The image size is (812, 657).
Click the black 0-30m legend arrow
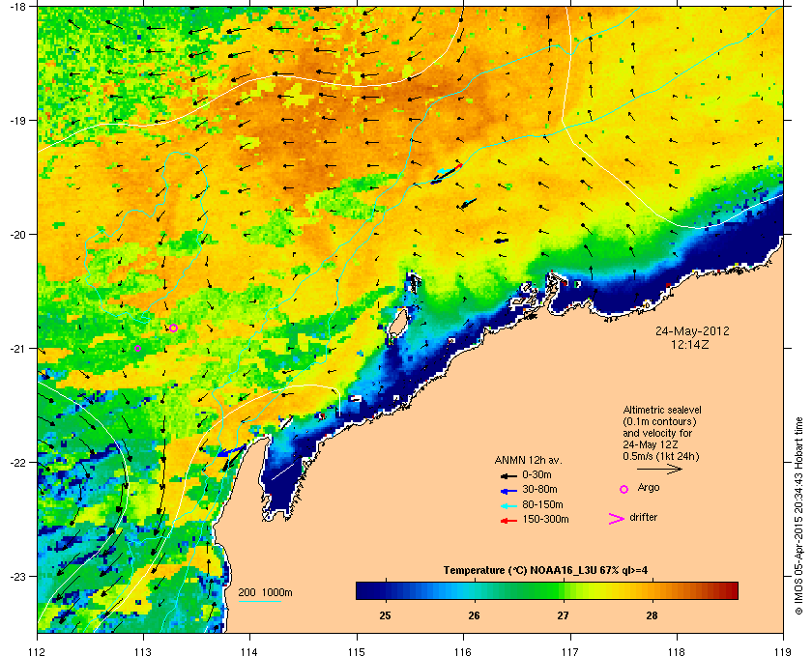click(x=508, y=475)
